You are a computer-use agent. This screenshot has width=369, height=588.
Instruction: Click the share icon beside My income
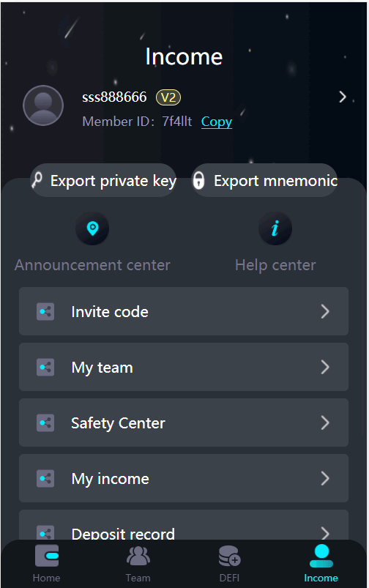[x=45, y=478]
